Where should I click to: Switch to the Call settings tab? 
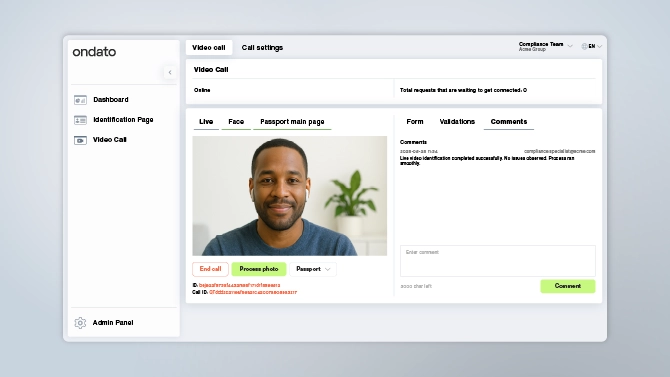coord(262,47)
